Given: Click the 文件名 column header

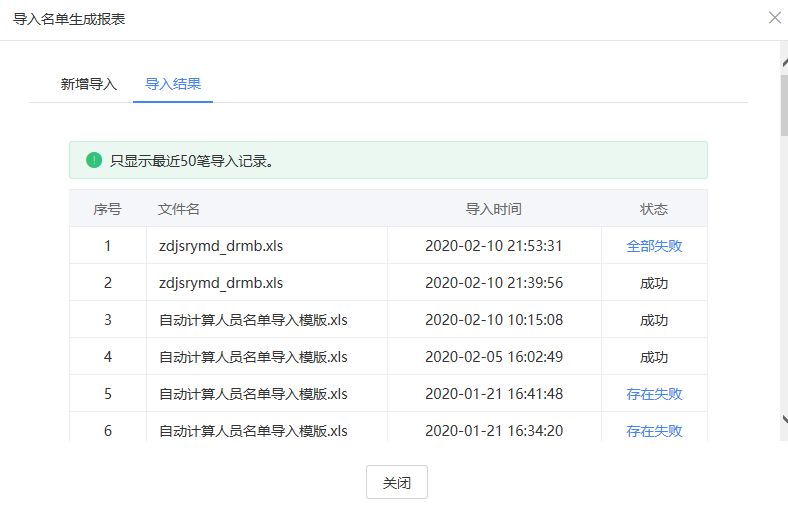Looking at the screenshot, I should coord(178,209).
